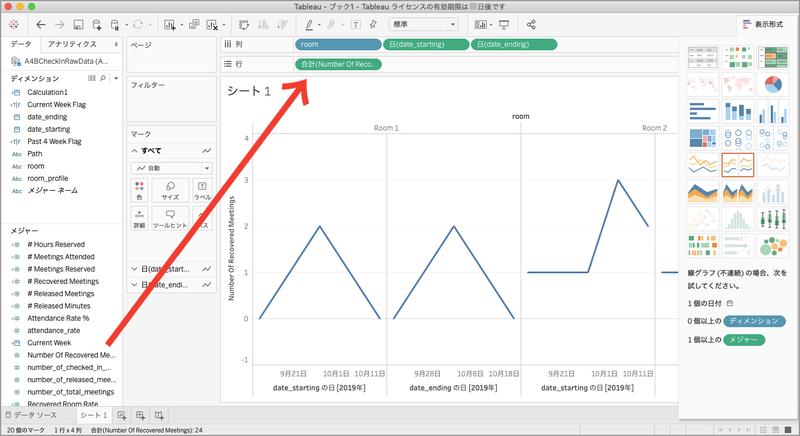Click the room pill on Columns shelf
Viewport: 800px width, 436px height.
338,44
